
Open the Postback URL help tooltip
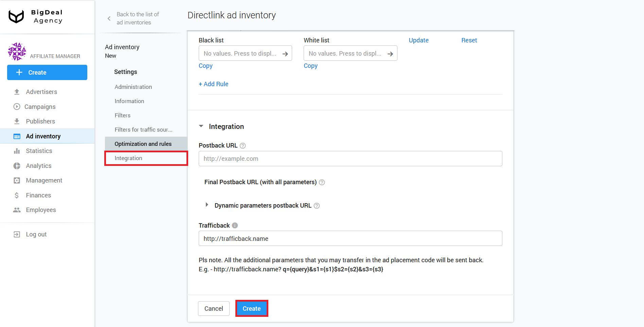243,145
